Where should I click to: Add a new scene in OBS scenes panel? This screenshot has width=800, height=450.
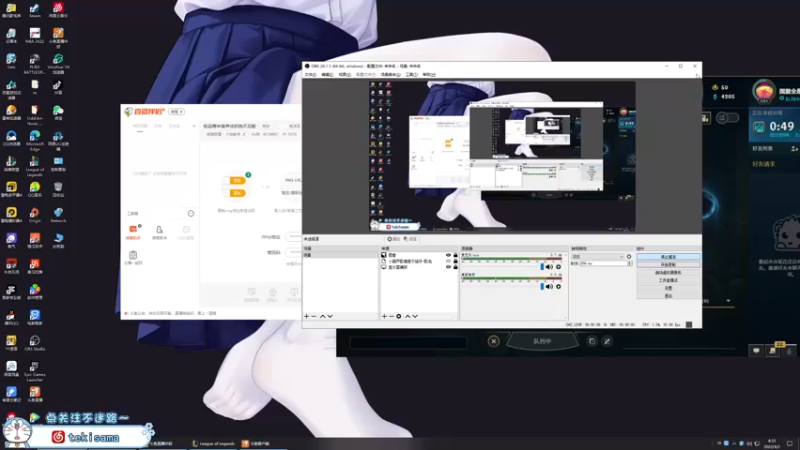[306, 316]
